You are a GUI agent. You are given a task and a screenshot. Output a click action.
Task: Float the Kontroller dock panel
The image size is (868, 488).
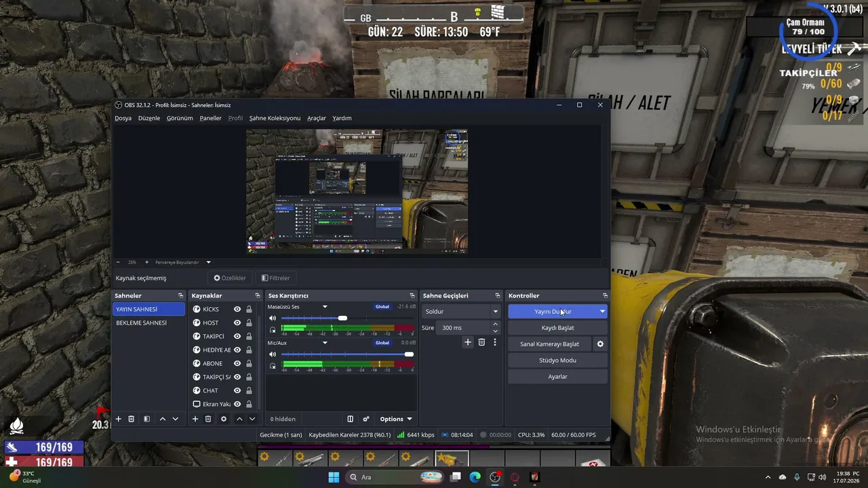pos(605,296)
